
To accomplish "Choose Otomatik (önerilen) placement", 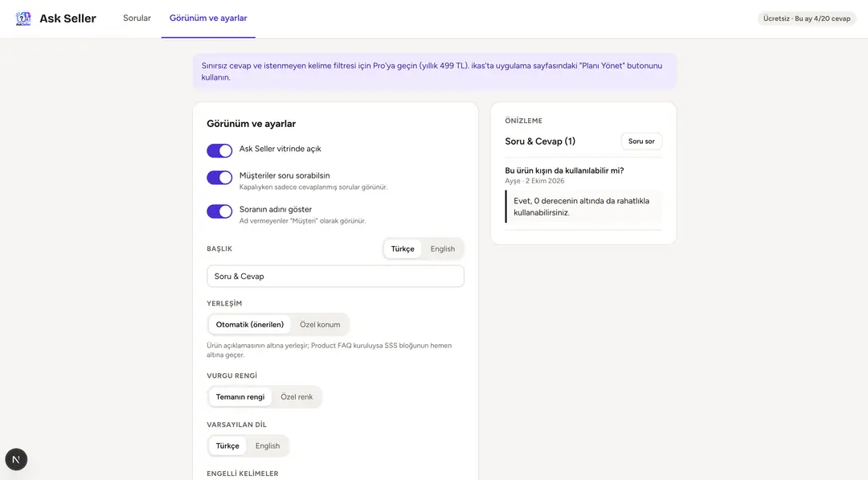I will click(x=250, y=325).
